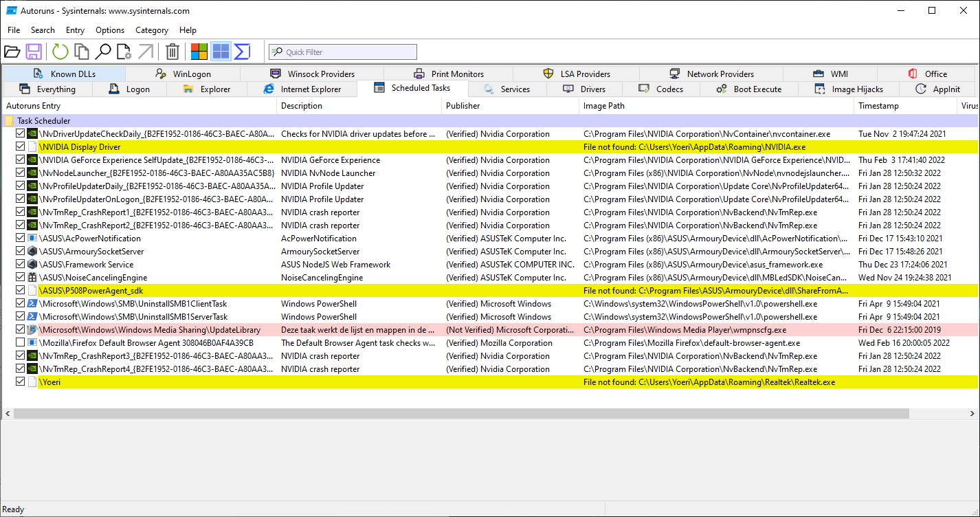This screenshot has width=980, height=517.
Task: Click the Open file toolbar icon
Action: (x=12, y=52)
